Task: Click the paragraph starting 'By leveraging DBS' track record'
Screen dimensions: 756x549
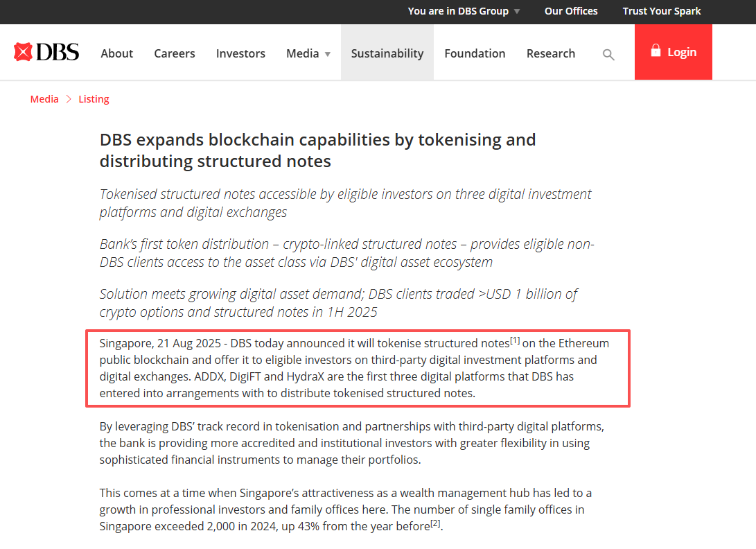Action: pyautogui.click(x=352, y=443)
